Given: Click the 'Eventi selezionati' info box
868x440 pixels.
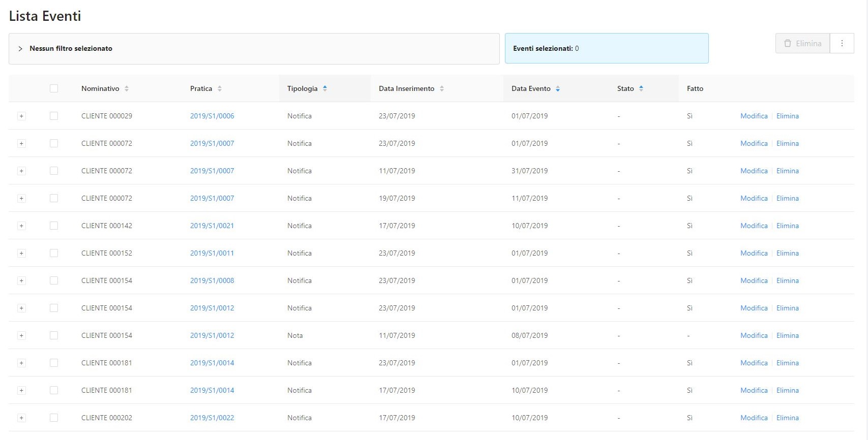Looking at the screenshot, I should pyautogui.click(x=606, y=49).
